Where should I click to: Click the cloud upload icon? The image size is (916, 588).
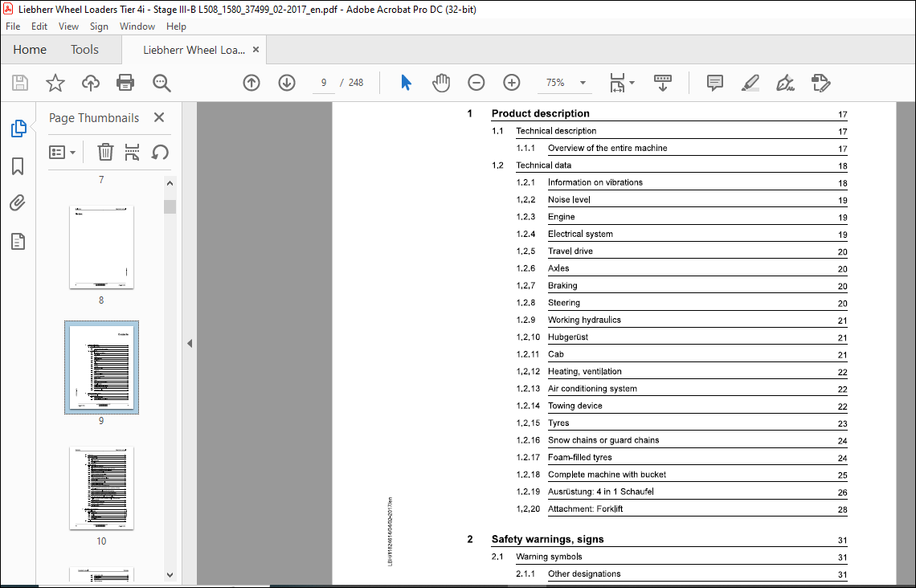(91, 83)
